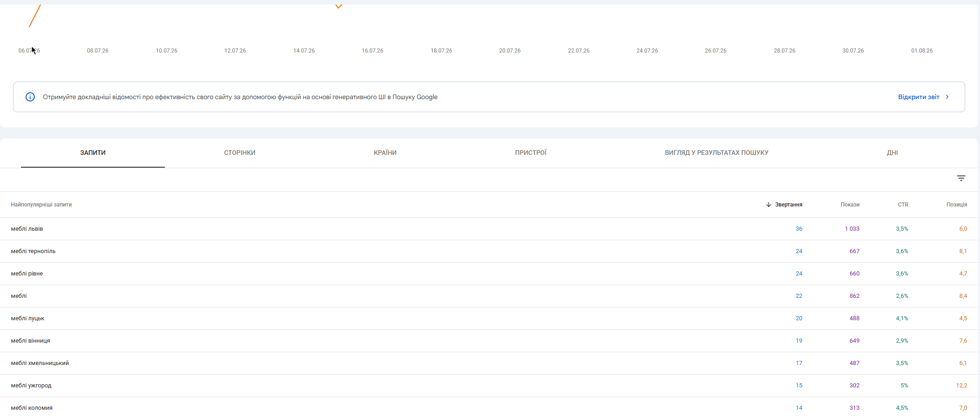Select the ПРИСТРОЇ tab

pyautogui.click(x=531, y=153)
